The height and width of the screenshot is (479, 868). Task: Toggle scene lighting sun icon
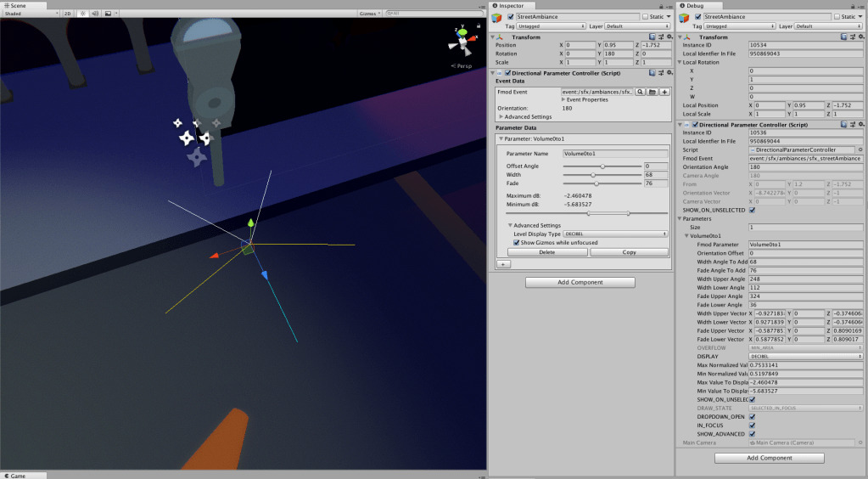82,14
